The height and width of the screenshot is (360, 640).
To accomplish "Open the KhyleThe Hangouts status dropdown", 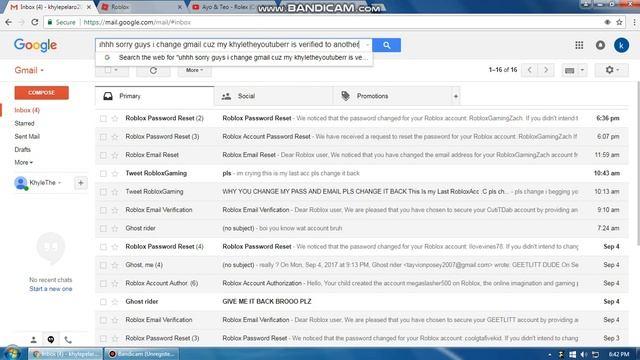I will [x=60, y=183].
